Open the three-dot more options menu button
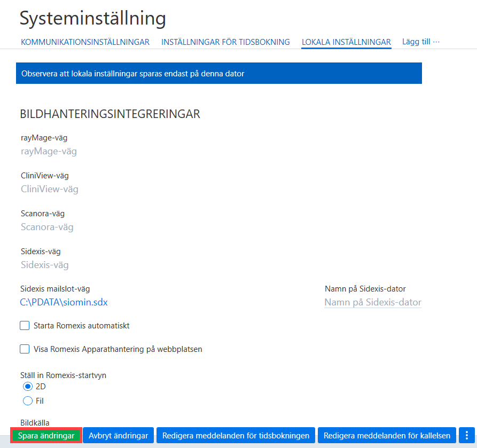Image resolution: width=477 pixels, height=448 pixels. pos(467,435)
